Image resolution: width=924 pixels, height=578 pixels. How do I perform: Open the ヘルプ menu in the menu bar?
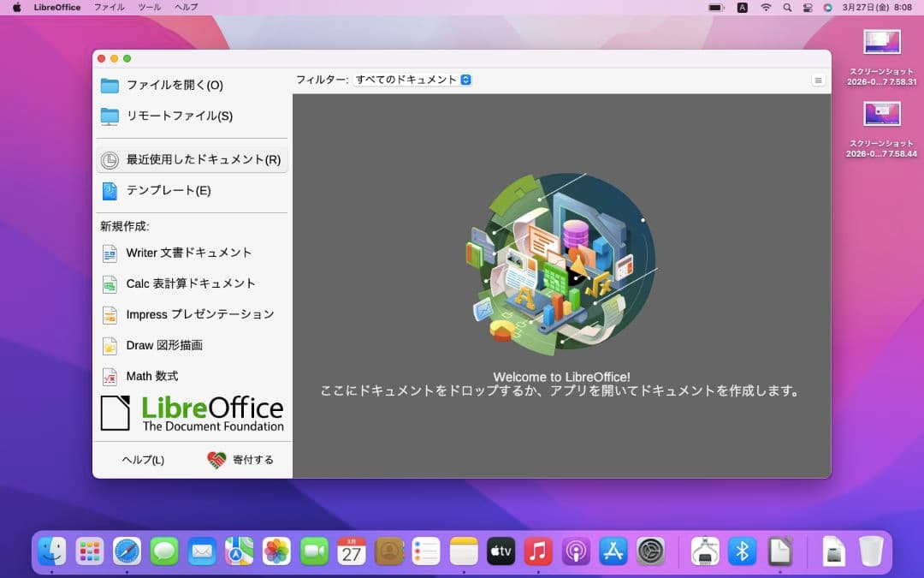[x=187, y=7]
